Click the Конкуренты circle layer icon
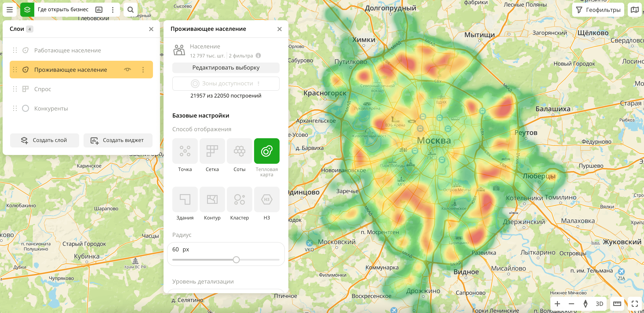Viewport: 644px width, 313px height. click(25, 109)
